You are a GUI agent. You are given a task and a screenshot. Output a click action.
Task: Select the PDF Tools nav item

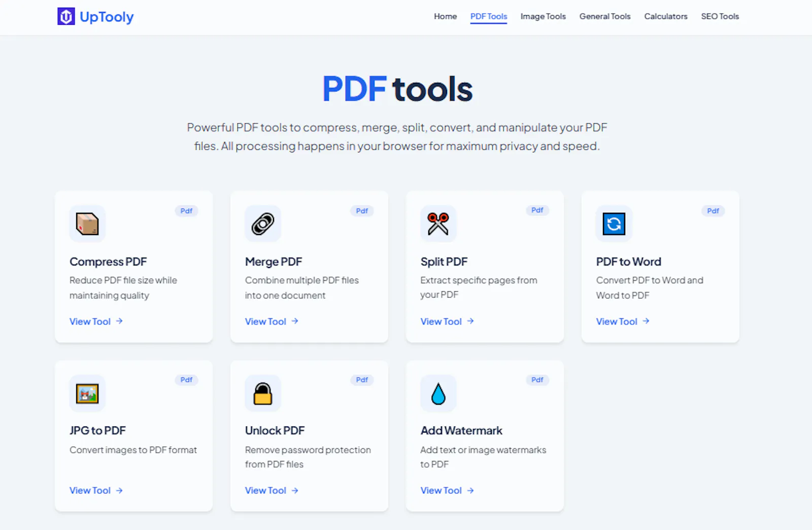click(x=489, y=16)
